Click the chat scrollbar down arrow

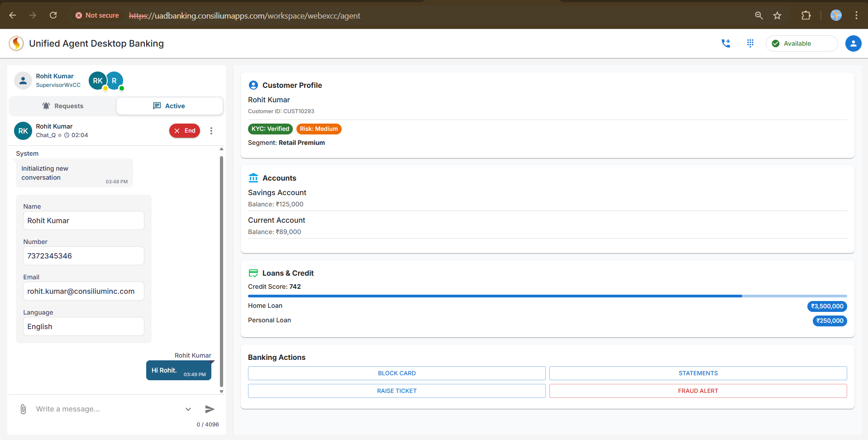tap(221, 392)
